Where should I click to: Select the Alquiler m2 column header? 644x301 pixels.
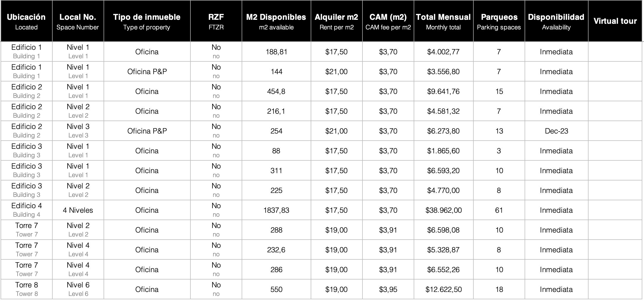[336, 21]
